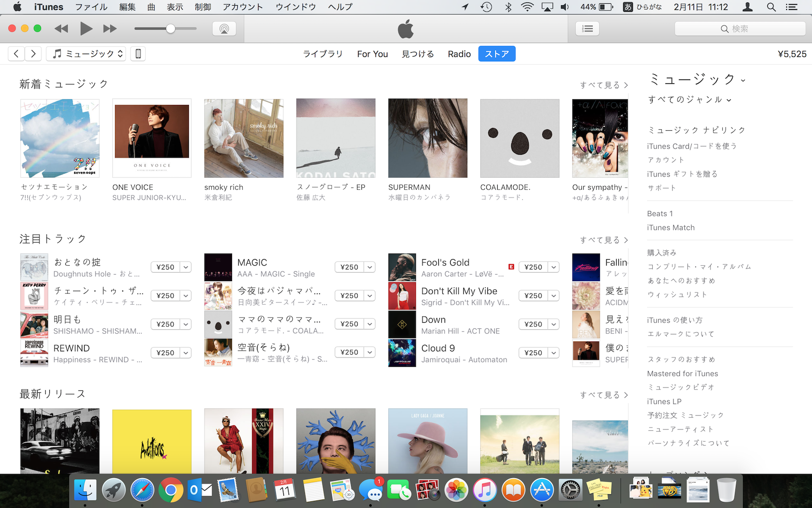Click the back navigation arrow
This screenshot has height=508, width=812.
coord(16,54)
